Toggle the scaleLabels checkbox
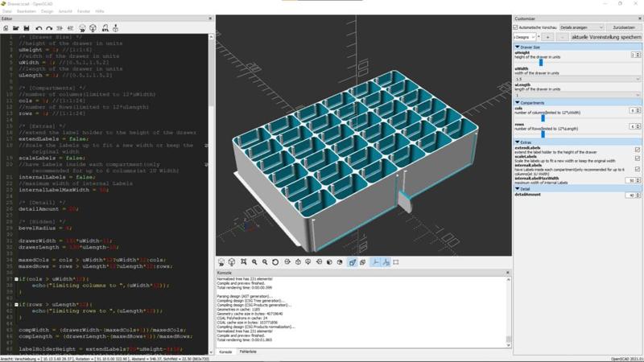The image size is (644, 362). tap(638, 158)
